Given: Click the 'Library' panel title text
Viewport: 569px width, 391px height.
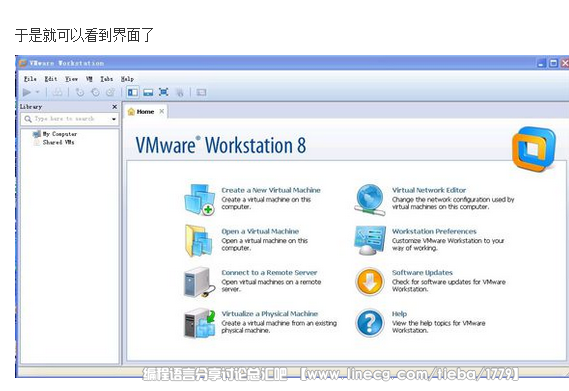Looking at the screenshot, I should [31, 107].
